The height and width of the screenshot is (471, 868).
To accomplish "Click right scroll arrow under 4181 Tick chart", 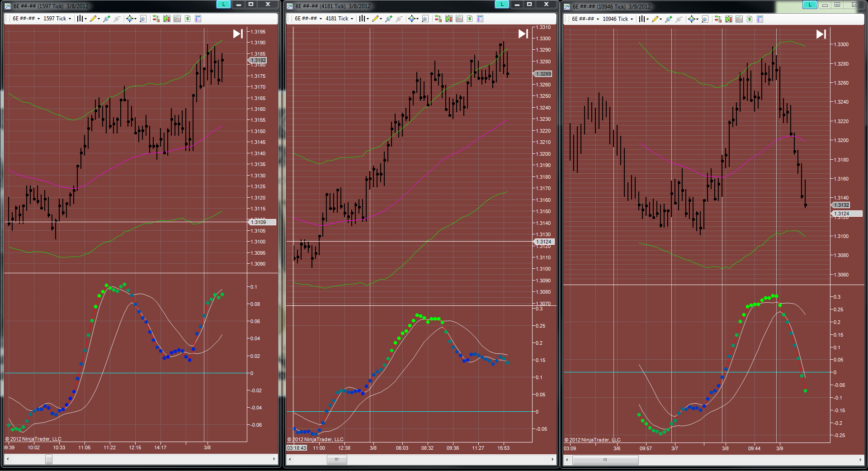I will click(x=552, y=460).
